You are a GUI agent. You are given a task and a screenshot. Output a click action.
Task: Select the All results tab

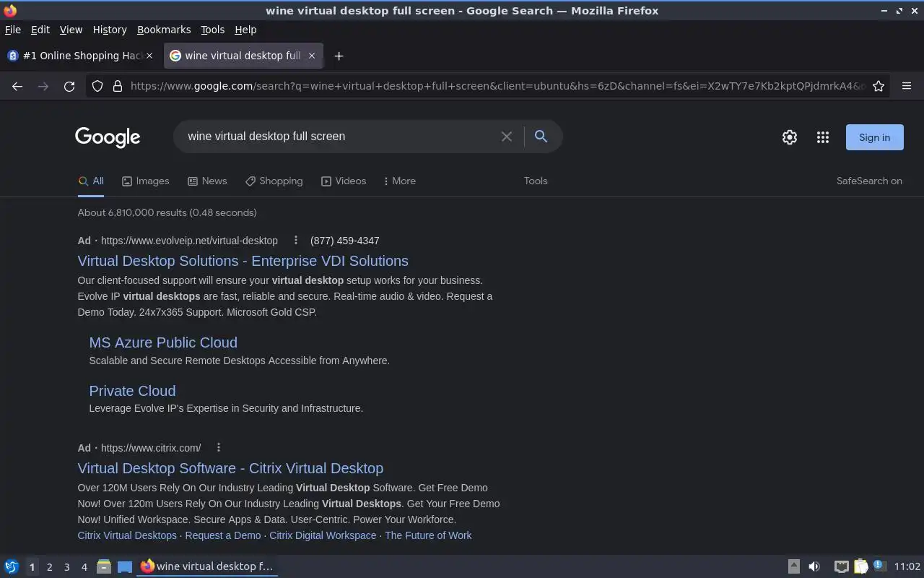(x=91, y=181)
